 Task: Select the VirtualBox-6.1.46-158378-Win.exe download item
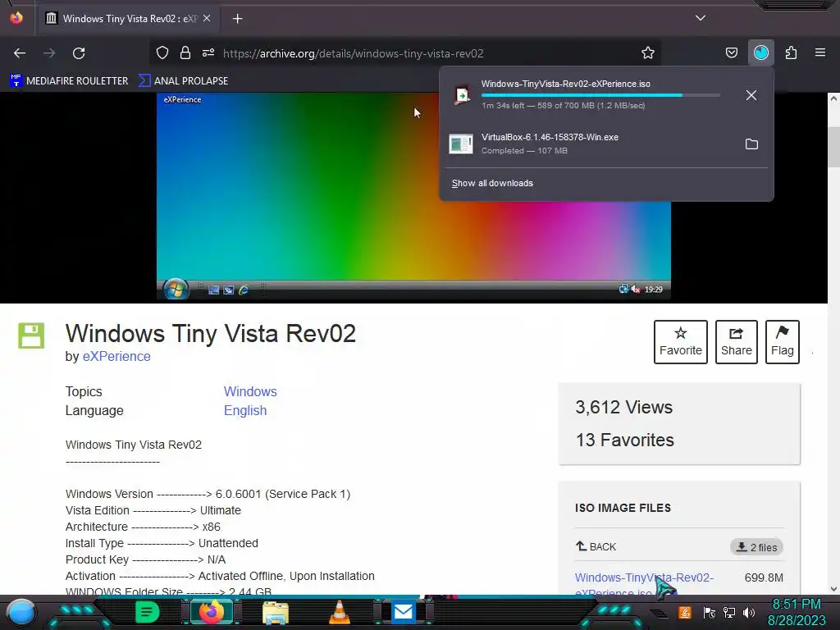(x=606, y=144)
